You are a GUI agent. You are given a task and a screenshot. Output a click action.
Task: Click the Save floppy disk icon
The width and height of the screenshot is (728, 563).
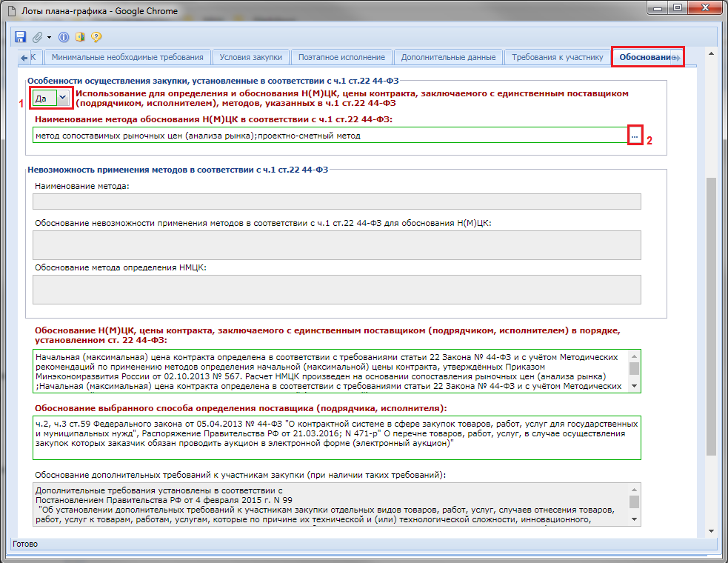click(21, 36)
